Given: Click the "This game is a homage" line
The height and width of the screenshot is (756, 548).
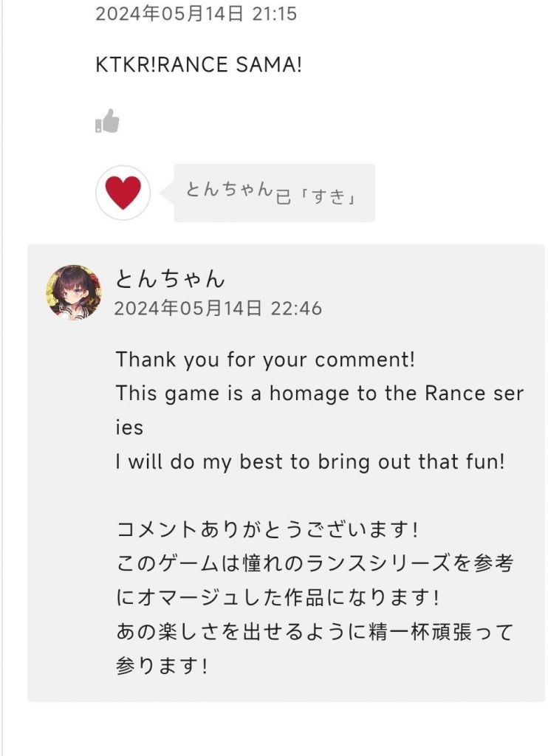Looking at the screenshot, I should tap(319, 394).
